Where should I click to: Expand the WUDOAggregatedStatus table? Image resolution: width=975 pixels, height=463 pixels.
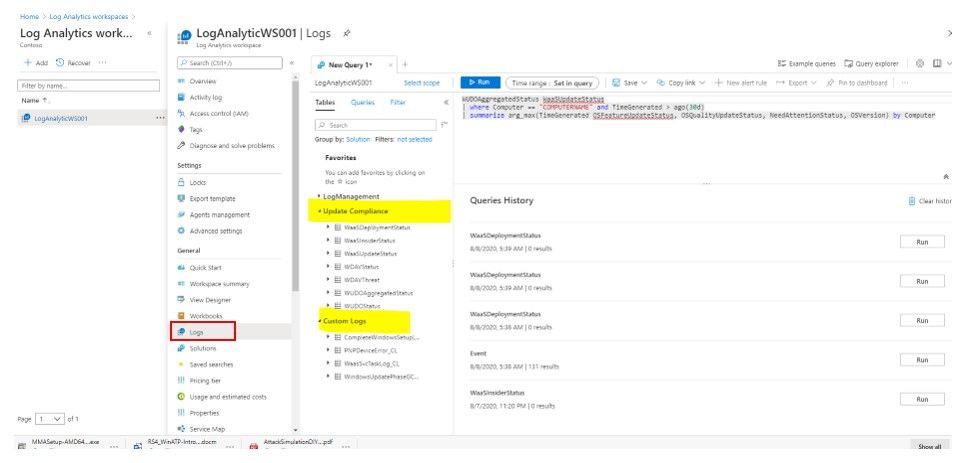(328, 293)
